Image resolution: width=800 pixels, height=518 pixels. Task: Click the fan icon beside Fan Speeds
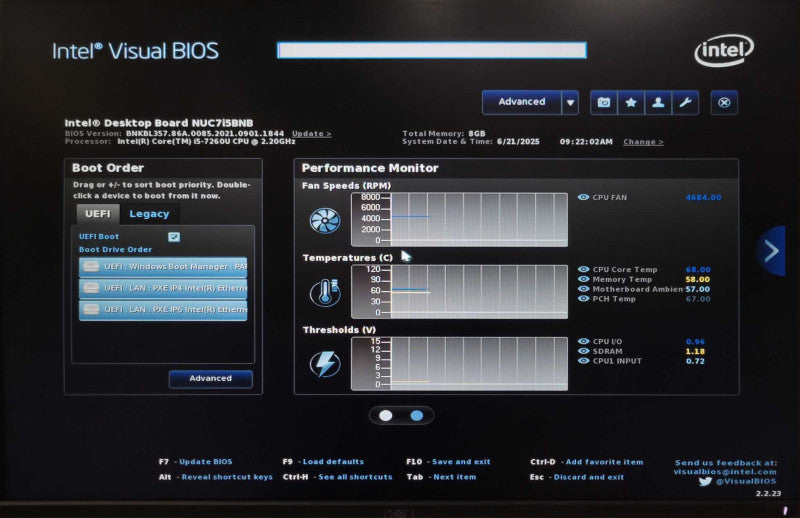pyautogui.click(x=325, y=220)
